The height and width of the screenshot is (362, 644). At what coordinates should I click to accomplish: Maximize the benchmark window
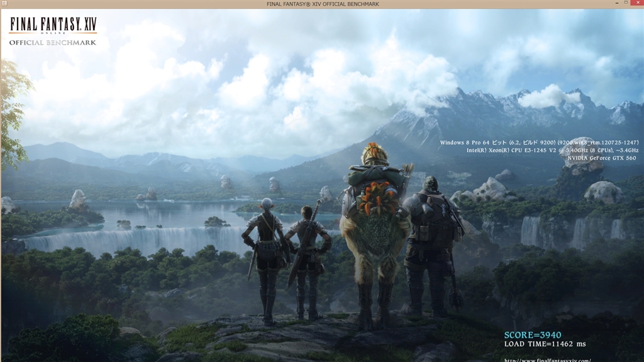point(626,3)
